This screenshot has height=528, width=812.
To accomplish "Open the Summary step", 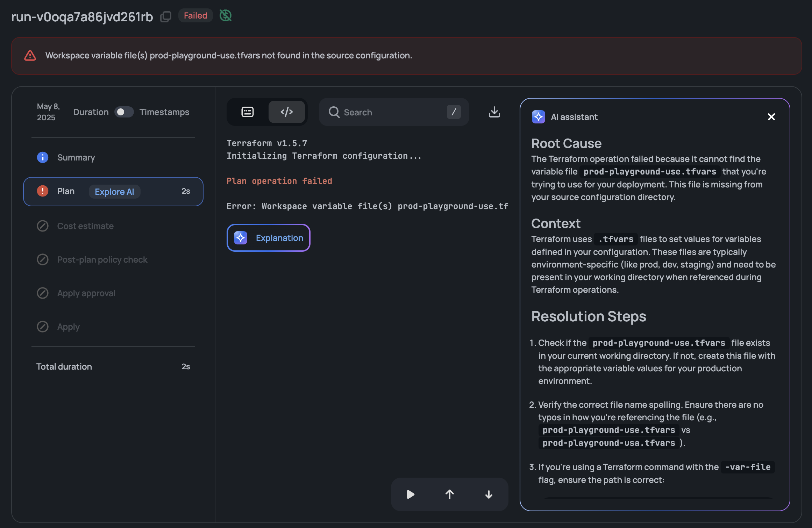I will coord(76,157).
